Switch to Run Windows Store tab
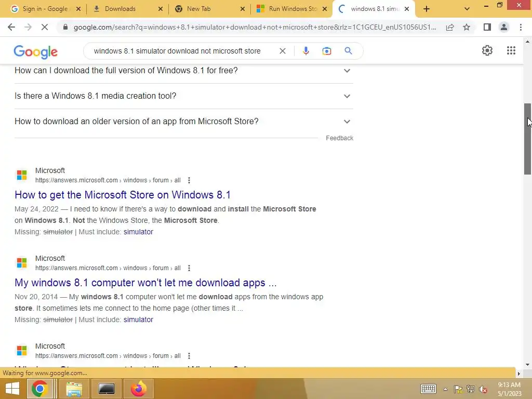The width and height of the screenshot is (532, 399). point(292,9)
